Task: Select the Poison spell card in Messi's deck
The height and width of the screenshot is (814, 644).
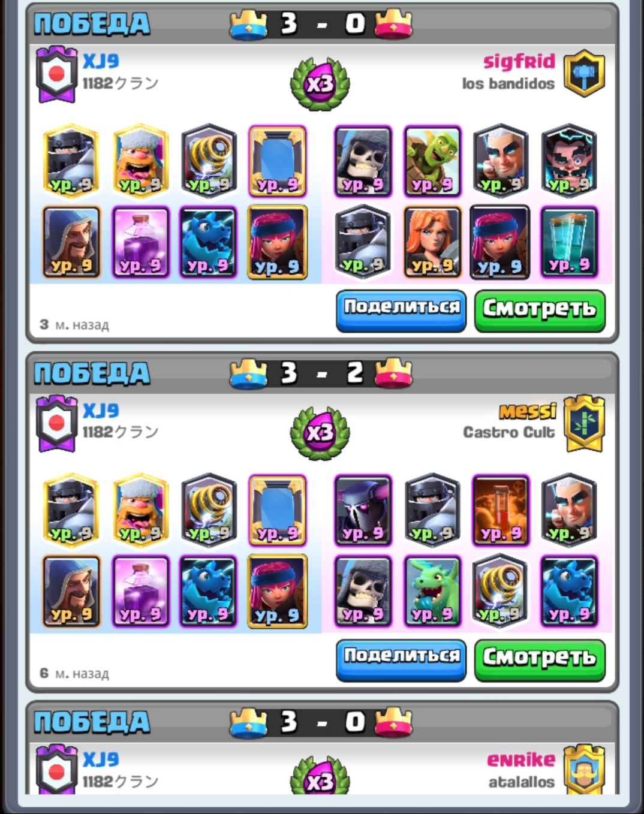Action: (x=501, y=511)
